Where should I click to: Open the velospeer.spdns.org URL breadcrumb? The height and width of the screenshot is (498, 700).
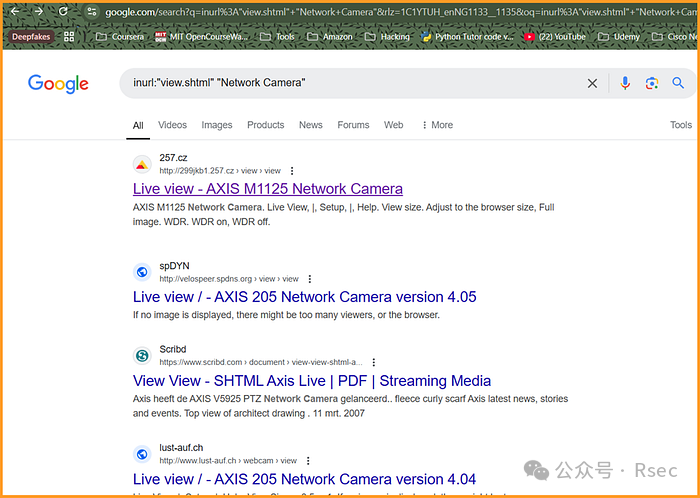(x=229, y=279)
